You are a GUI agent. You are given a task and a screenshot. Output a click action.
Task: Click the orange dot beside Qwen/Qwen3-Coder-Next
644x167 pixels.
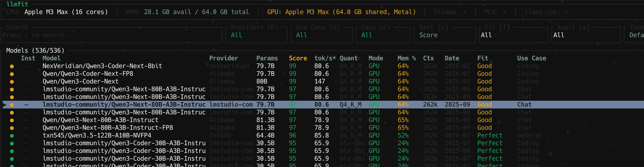tap(12, 82)
